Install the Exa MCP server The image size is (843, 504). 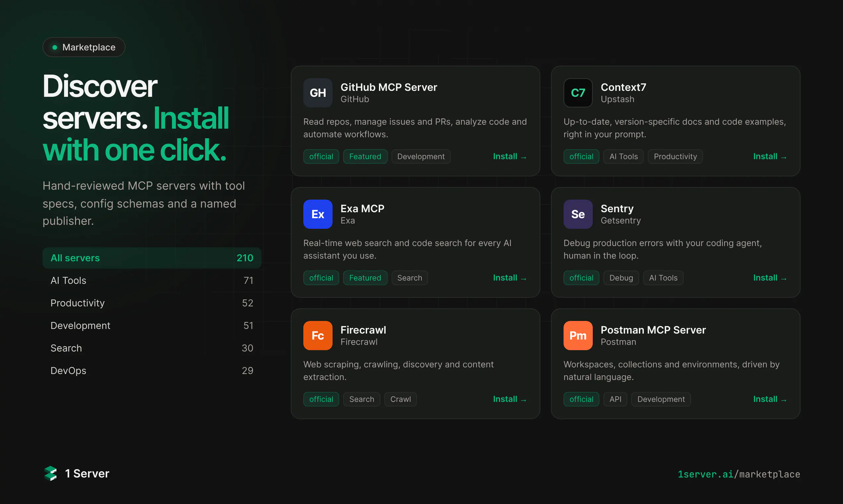coord(509,278)
